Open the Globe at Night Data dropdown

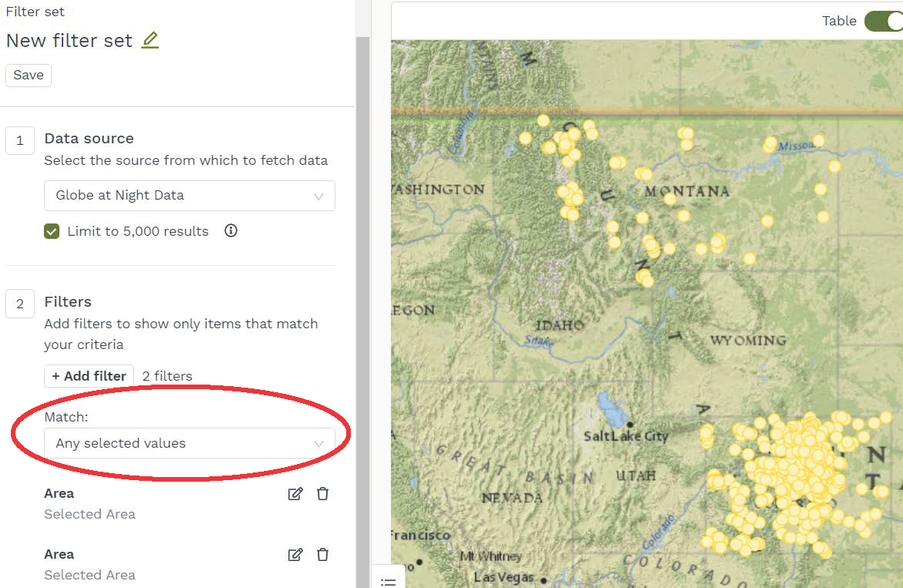(189, 196)
